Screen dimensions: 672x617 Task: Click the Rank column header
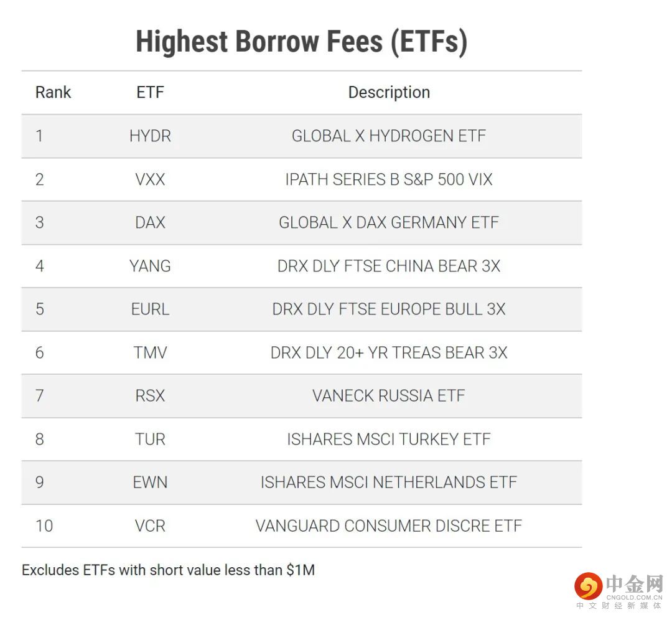coord(53,93)
